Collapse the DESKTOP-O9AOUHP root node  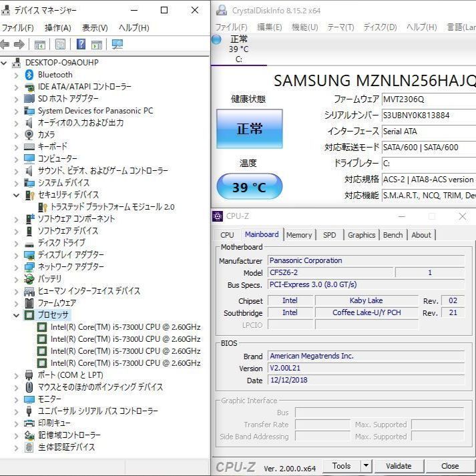tap(4, 63)
